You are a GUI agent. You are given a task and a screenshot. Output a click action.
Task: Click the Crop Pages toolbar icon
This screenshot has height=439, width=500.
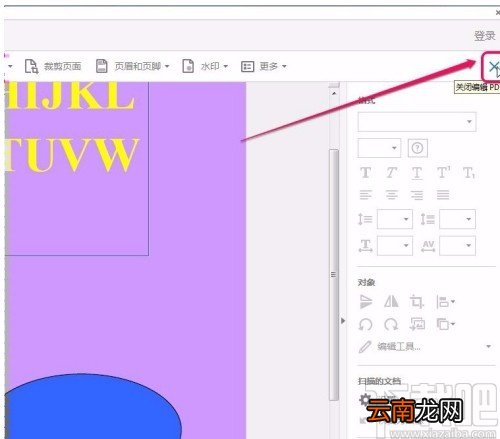31,66
